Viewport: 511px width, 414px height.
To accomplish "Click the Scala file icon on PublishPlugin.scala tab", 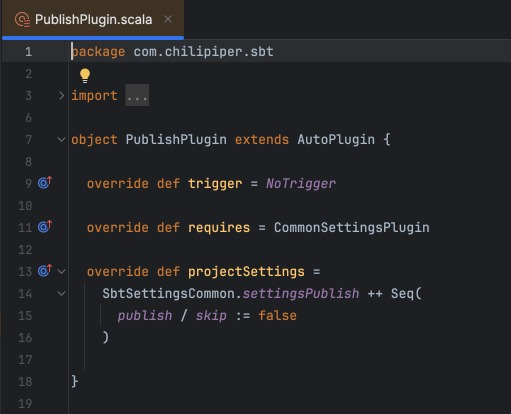I will click(22, 20).
